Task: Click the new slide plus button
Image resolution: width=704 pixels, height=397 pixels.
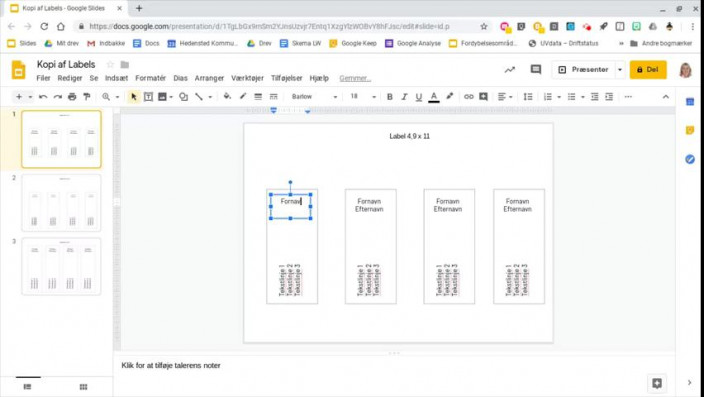Action: 19,97
